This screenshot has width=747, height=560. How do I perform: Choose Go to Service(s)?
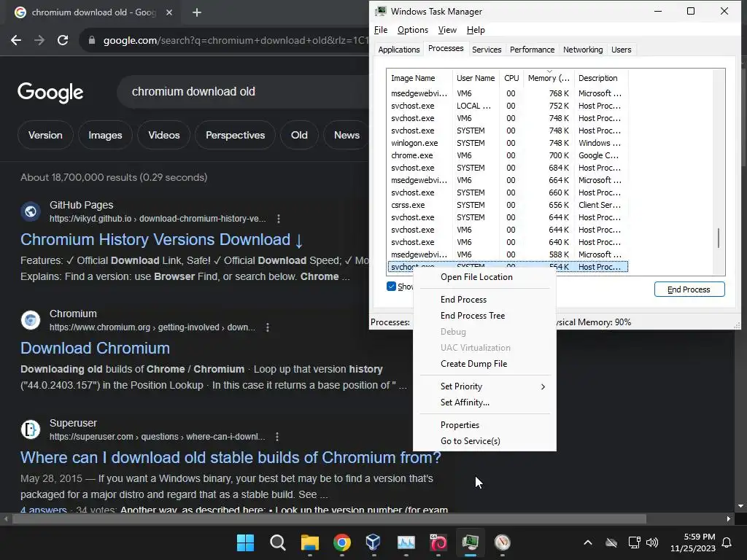pyautogui.click(x=484, y=441)
